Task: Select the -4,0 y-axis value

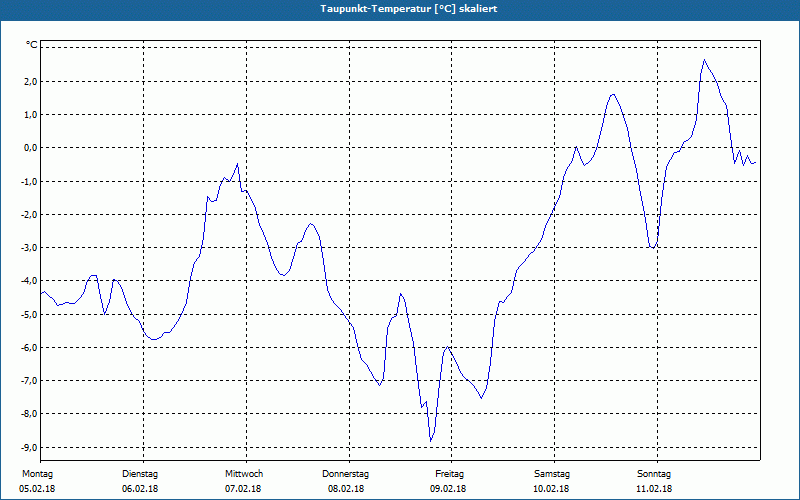Action: pyautogui.click(x=27, y=281)
